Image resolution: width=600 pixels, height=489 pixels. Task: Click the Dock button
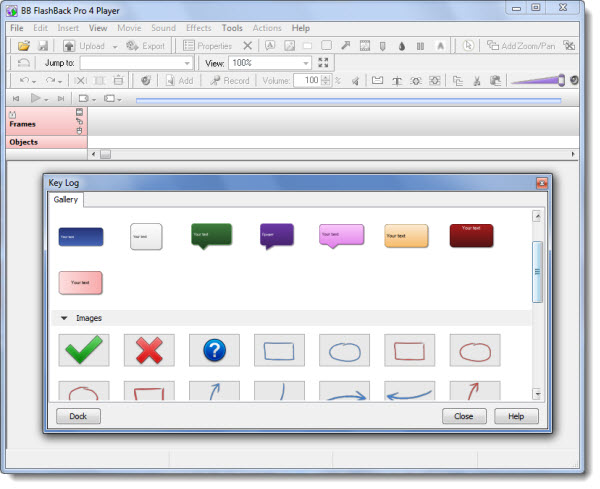point(78,416)
